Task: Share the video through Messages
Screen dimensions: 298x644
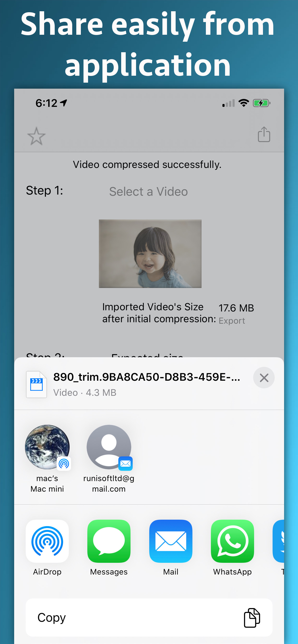Action: point(109,541)
